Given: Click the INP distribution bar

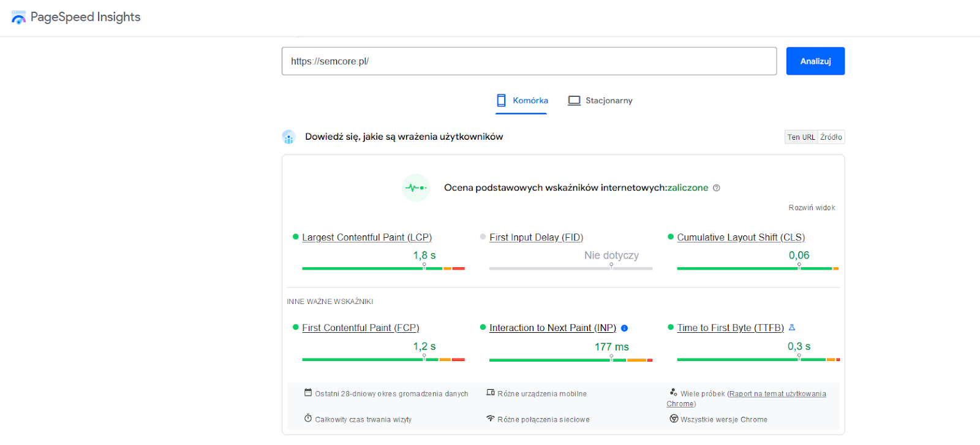Looking at the screenshot, I should coord(571,360).
